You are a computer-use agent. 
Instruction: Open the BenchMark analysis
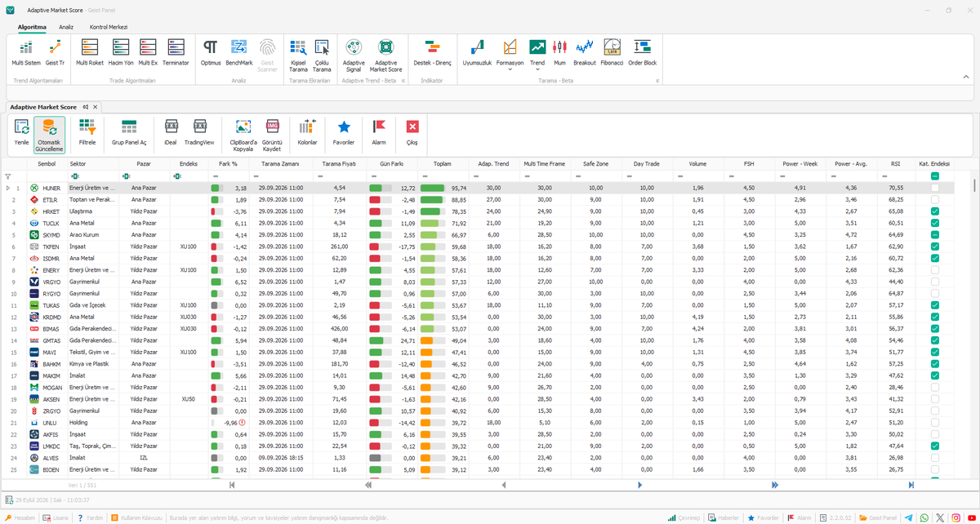coord(239,53)
